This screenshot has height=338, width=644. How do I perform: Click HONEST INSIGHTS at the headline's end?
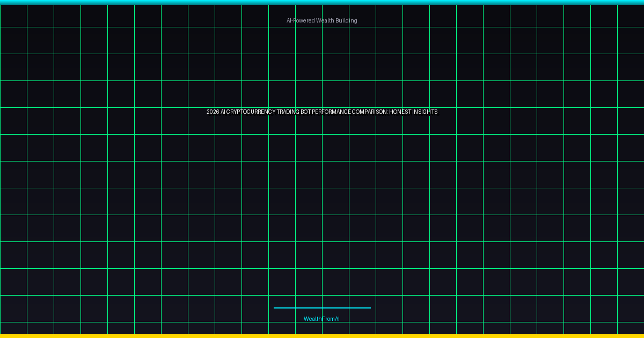coord(413,112)
